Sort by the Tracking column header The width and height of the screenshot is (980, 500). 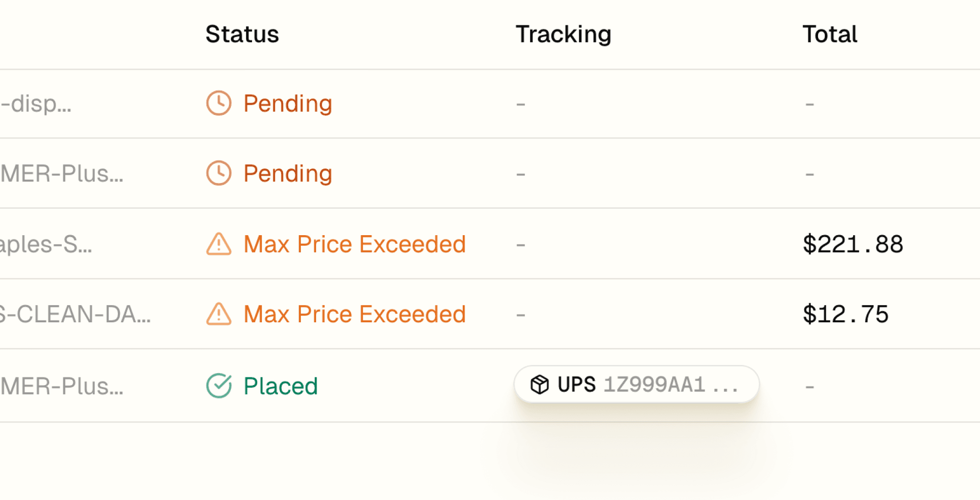pos(563,34)
